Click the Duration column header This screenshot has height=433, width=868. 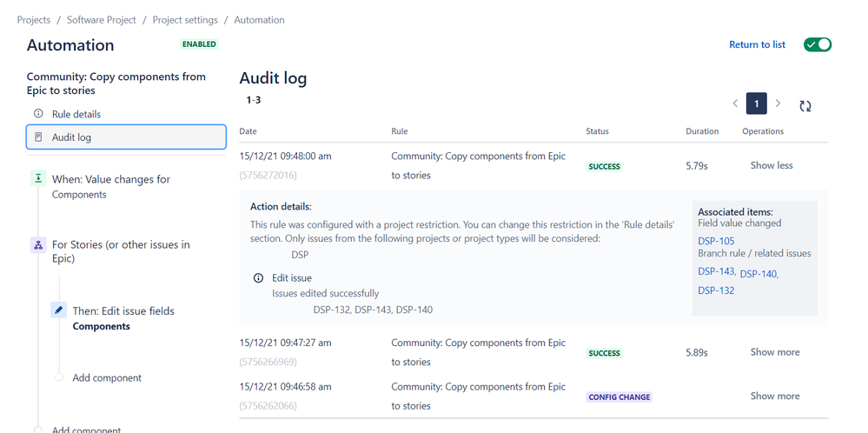702,131
